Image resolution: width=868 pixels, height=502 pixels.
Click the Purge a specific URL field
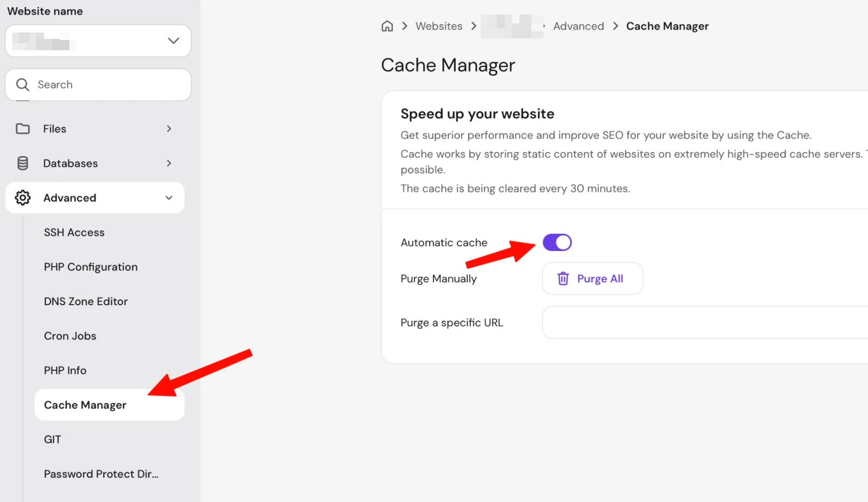click(x=705, y=323)
